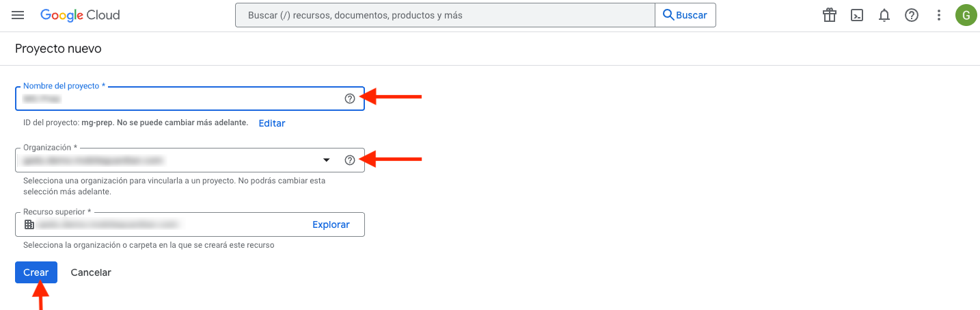Screen dimensions: 980x310
Task: Click Explorar to browse parent resources
Action: 331,224
